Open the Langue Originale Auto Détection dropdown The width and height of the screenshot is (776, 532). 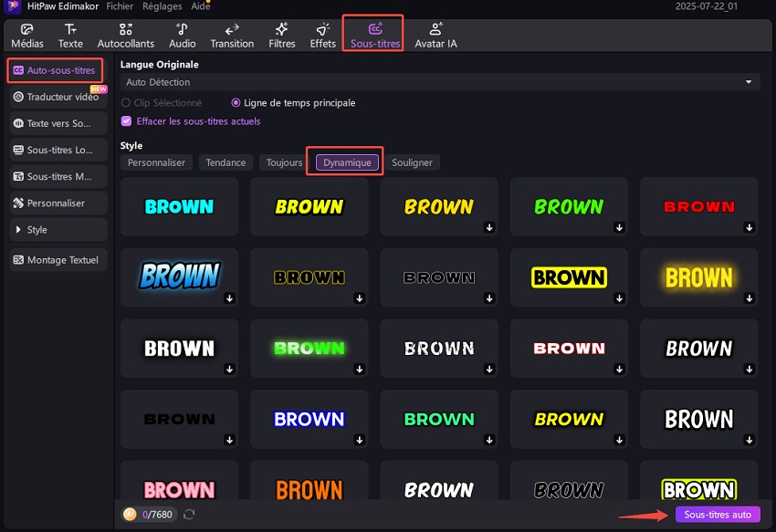point(440,82)
